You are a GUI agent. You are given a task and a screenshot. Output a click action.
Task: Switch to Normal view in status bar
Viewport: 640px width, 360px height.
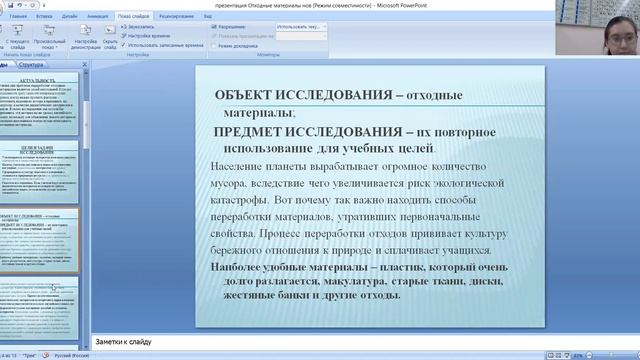coord(550,356)
